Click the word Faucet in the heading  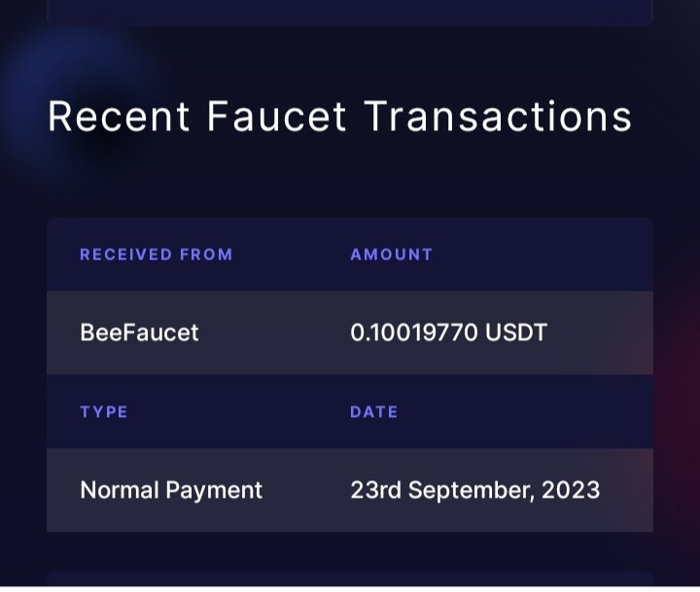pyautogui.click(x=276, y=117)
